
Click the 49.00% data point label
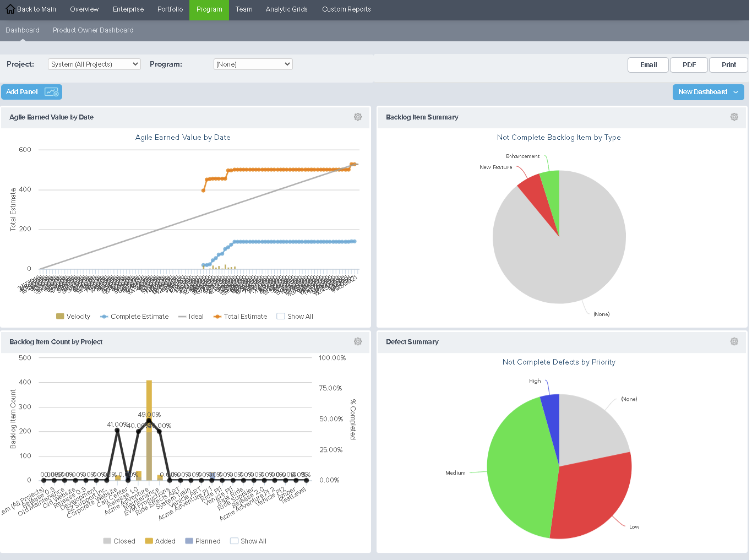coord(149,415)
